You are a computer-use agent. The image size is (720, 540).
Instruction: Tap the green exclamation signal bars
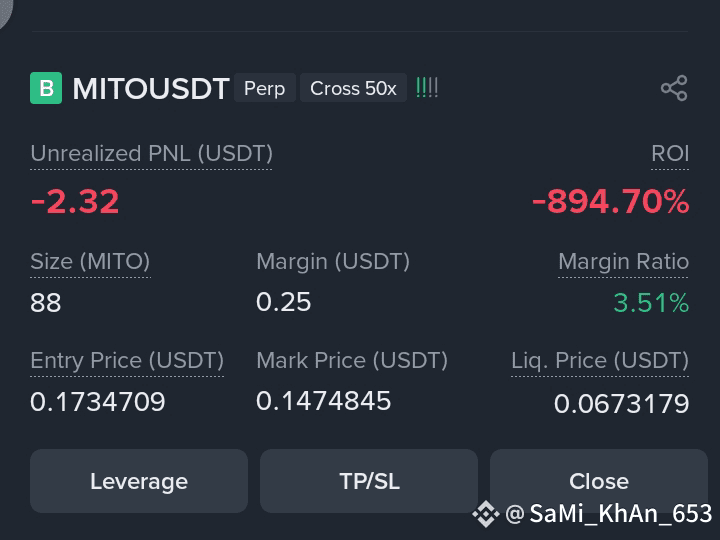tap(427, 87)
